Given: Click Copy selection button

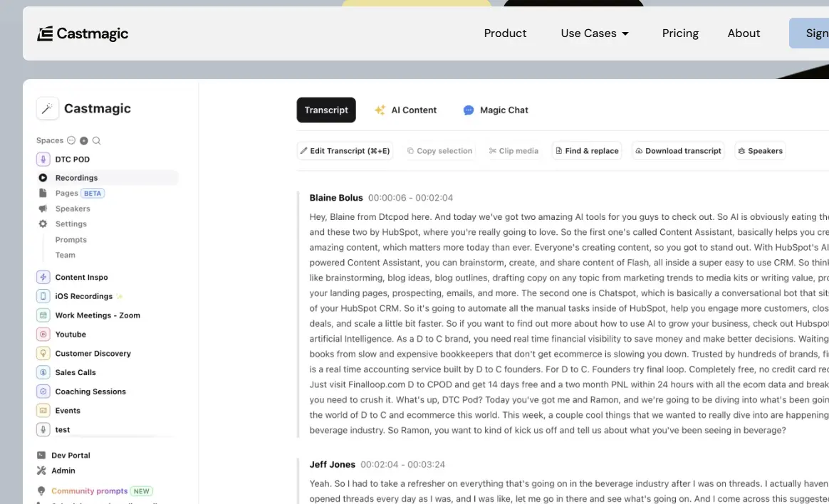Looking at the screenshot, I should click(439, 151).
